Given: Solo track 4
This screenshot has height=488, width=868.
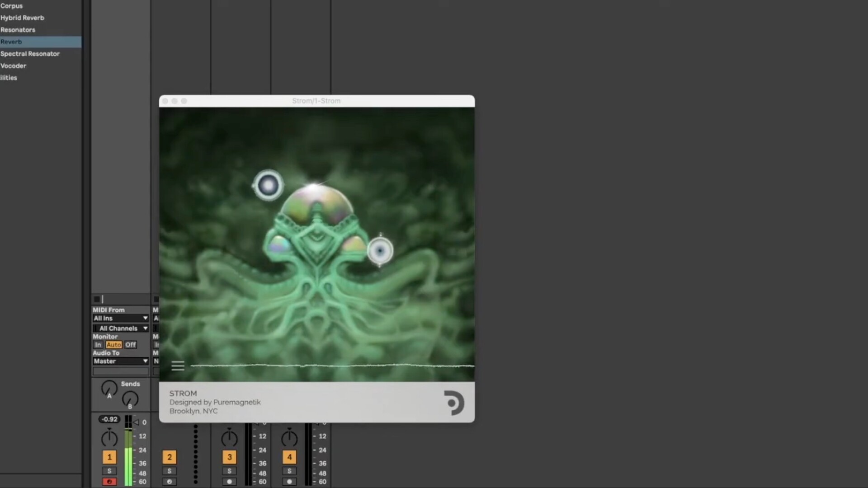Looking at the screenshot, I should (x=289, y=471).
